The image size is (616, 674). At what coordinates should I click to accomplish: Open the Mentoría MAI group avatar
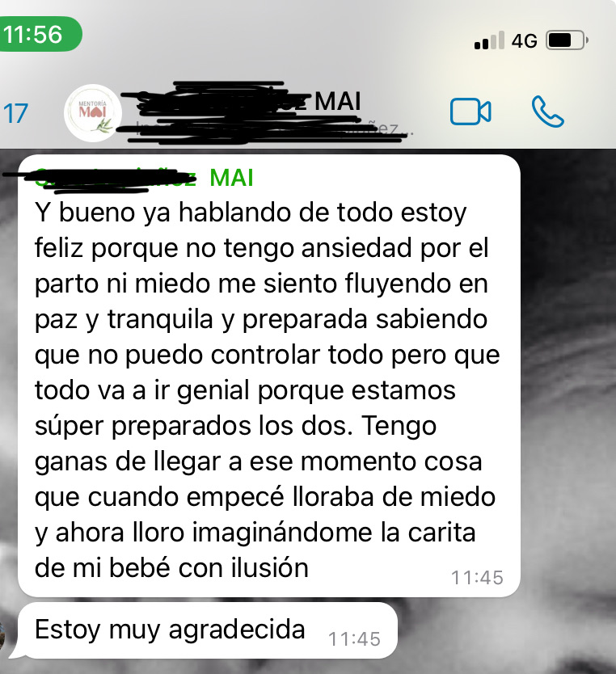[93, 113]
